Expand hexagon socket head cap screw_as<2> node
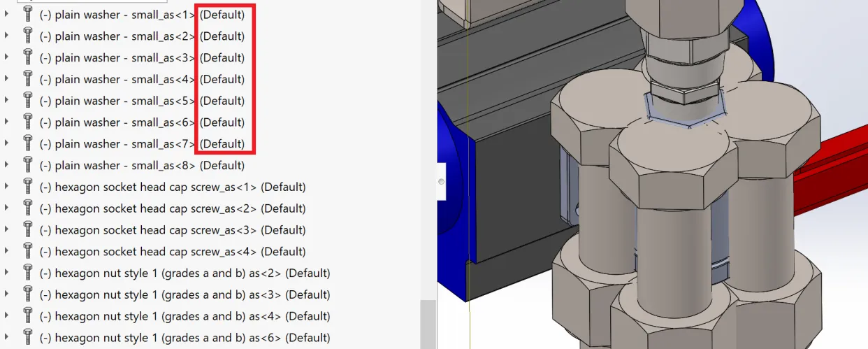The height and width of the screenshot is (349, 868). tap(7, 208)
